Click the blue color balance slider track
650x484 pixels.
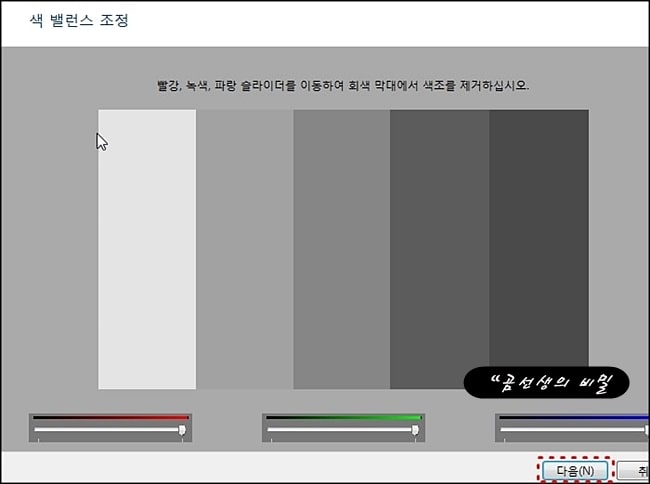click(575, 430)
